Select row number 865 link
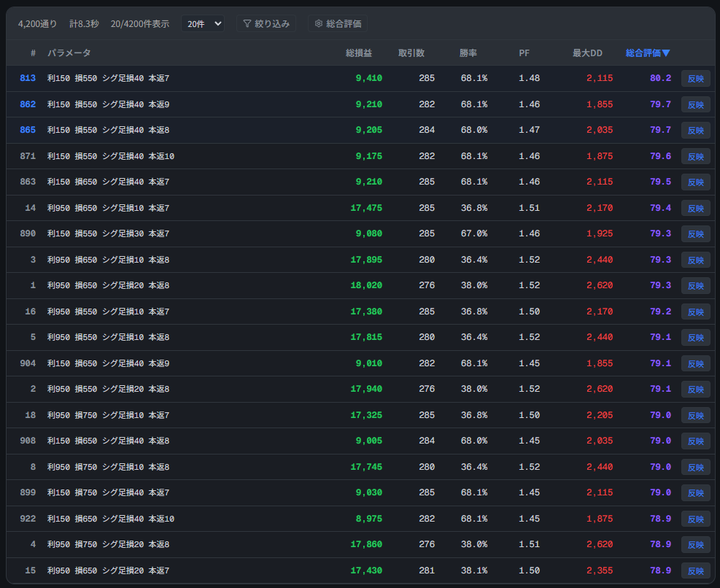720x588 pixels. pyautogui.click(x=28, y=130)
